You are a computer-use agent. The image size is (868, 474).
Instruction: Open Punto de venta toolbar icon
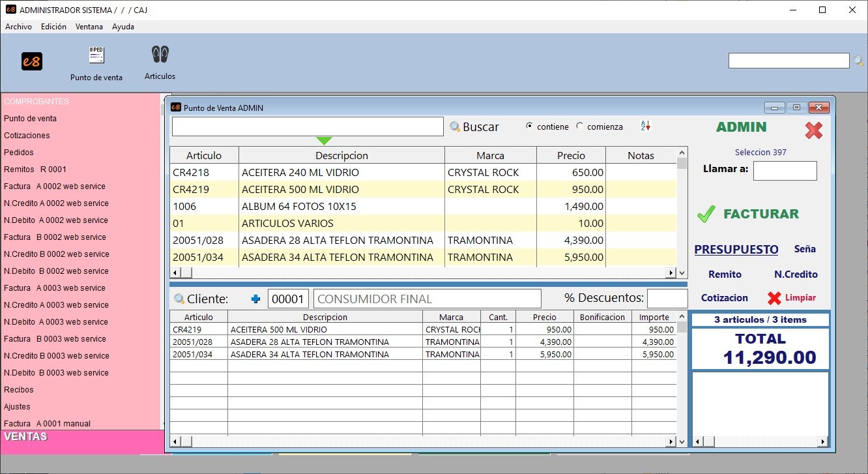(x=96, y=56)
